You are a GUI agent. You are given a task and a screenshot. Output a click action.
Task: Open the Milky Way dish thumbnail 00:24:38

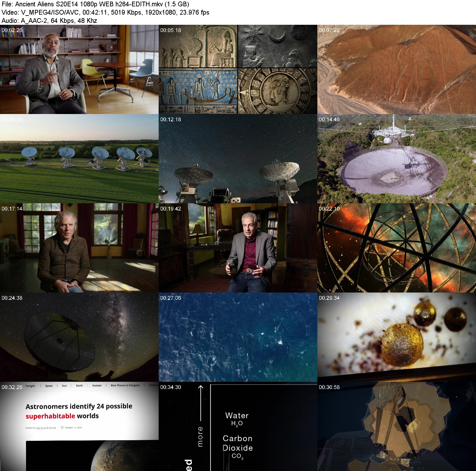(x=79, y=337)
